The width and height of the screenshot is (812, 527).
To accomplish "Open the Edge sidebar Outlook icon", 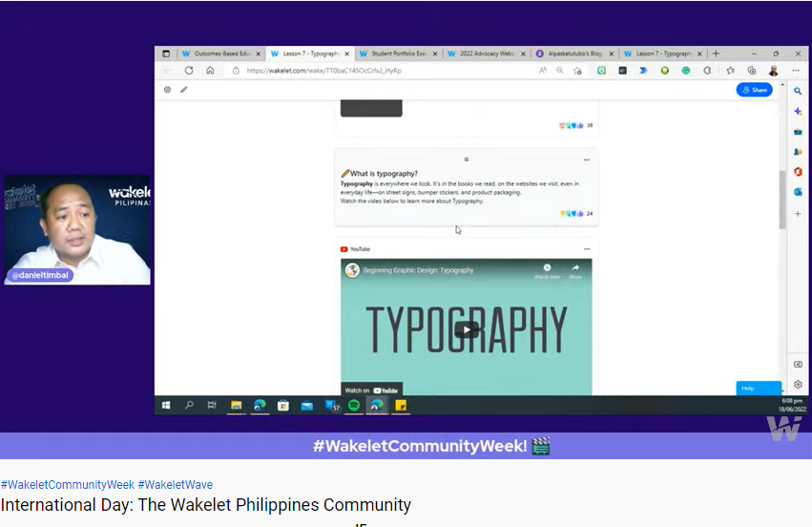I will pos(798,192).
